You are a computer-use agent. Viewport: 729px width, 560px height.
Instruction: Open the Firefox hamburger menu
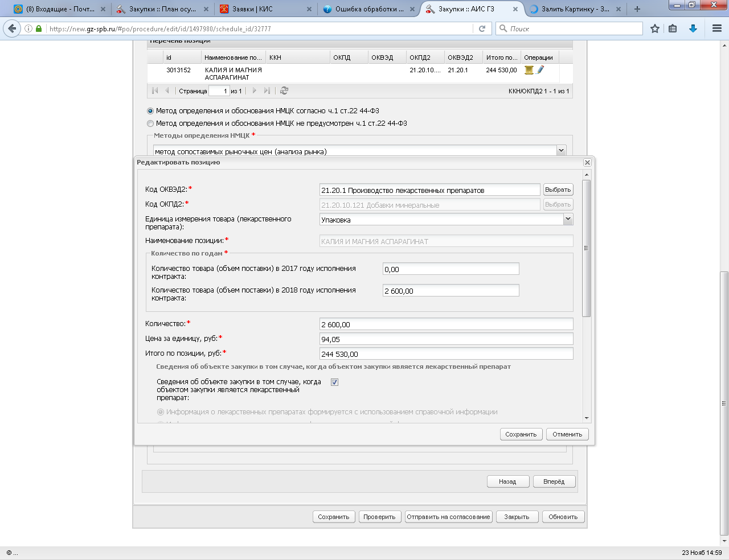pos(717,28)
